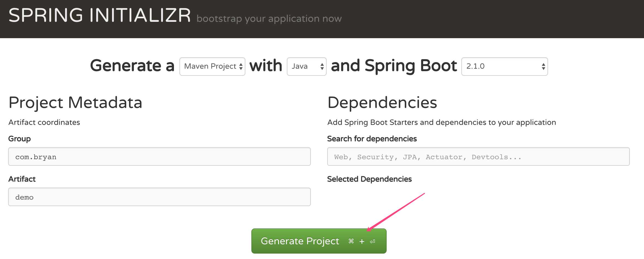
Task: Click the 'Selected Dependencies' label
Action: pos(369,179)
